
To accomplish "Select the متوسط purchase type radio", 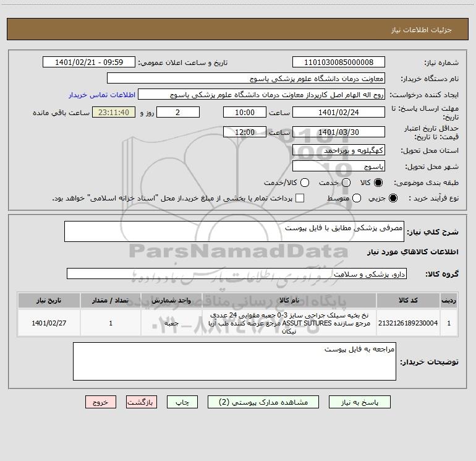I will (x=357, y=198).
